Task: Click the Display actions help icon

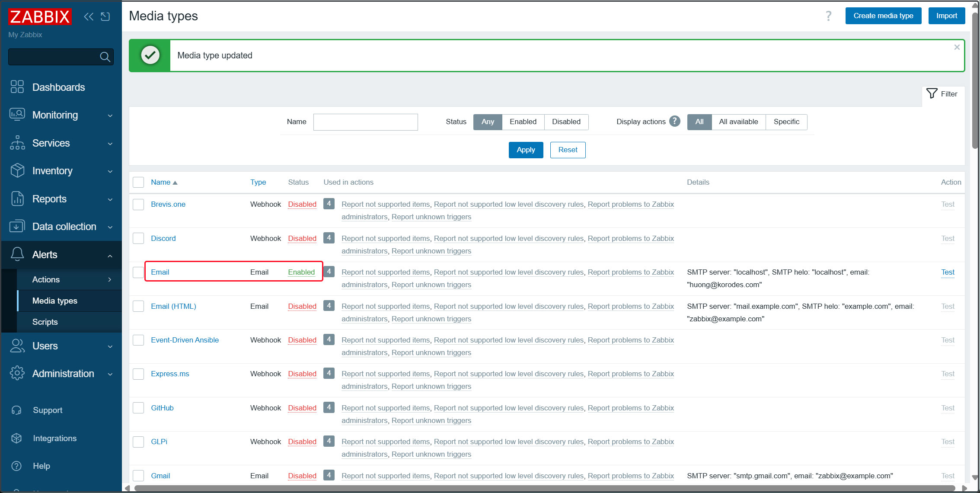Action: click(674, 122)
